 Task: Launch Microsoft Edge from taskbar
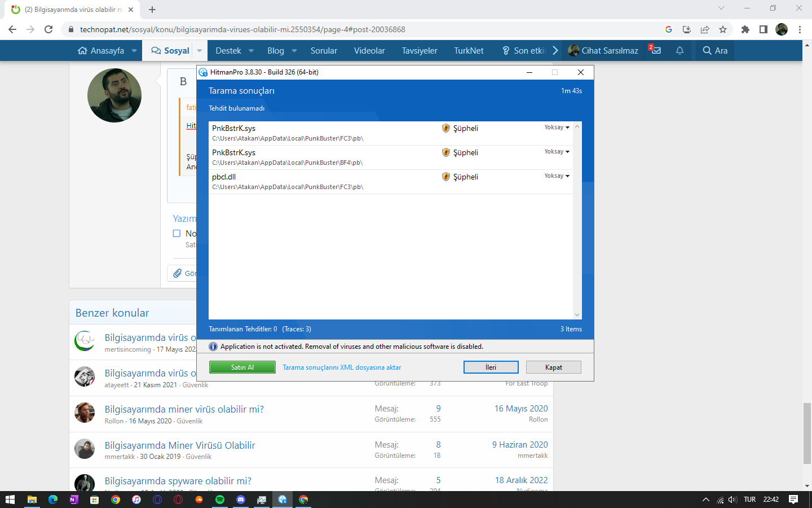coord(53,500)
